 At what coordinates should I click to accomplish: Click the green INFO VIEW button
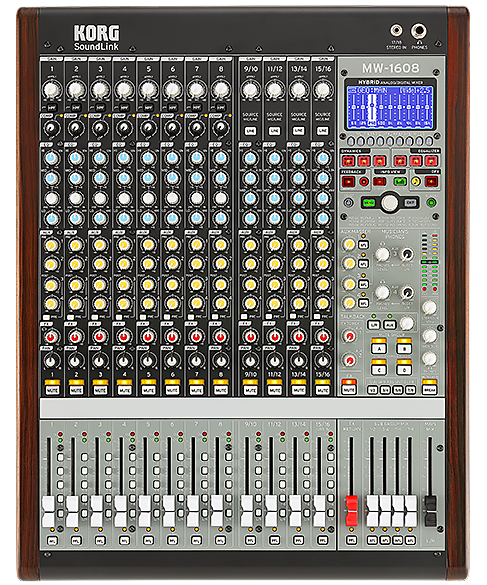400,182
